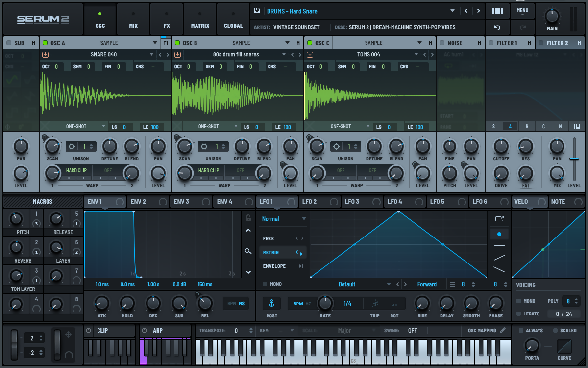Open OSC C unison gear settings
This screenshot has width=588, height=368.
337,146
